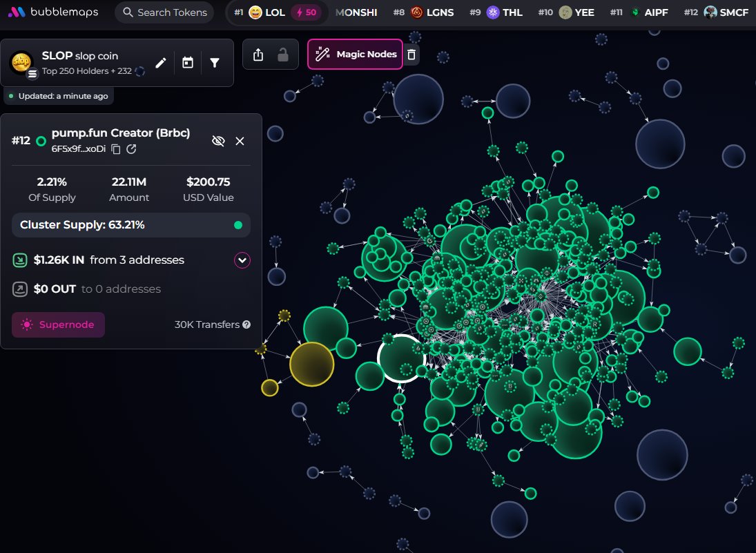756x553 pixels.
Task: Copy the 6F5x9f...xoDi address
Action: 116,149
